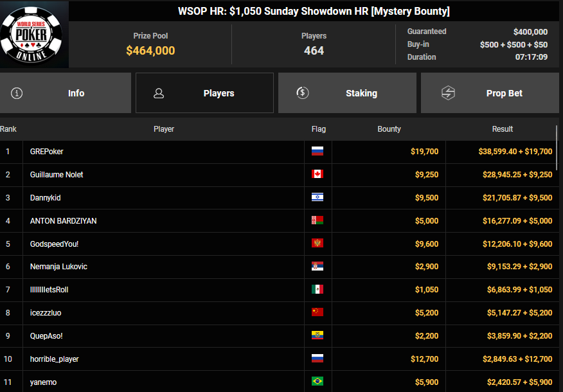Screen dimensions: 563x392
Task: Click the Brazilian flag for yanemo
Action: pos(317,382)
